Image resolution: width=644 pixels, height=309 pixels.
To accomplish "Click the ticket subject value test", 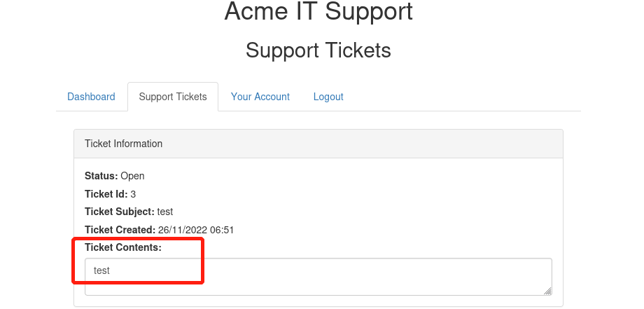I will coord(165,212).
